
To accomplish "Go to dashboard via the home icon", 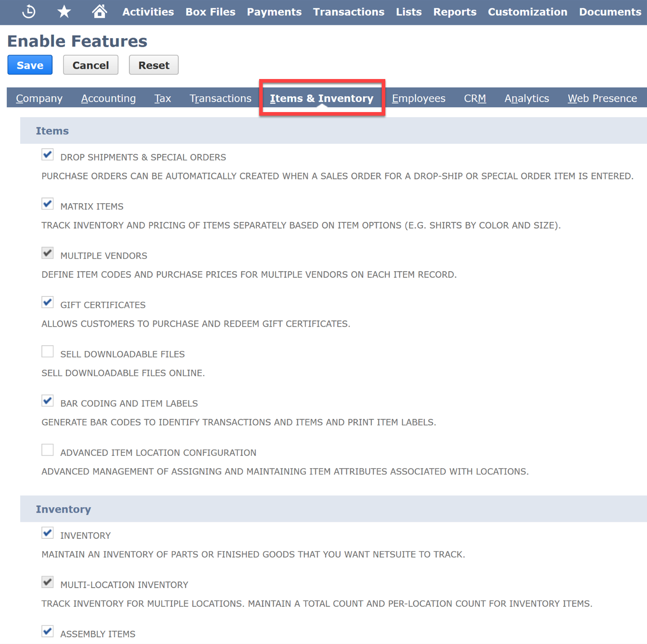I will coord(99,11).
